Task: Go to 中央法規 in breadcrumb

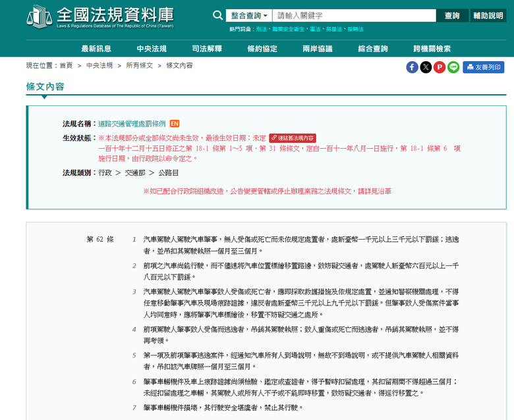Action: click(x=100, y=65)
